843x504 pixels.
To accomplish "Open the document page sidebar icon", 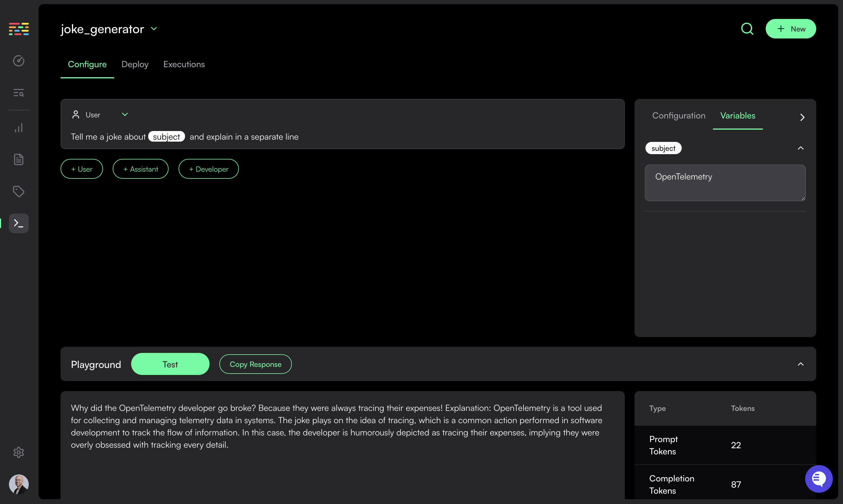I will point(19,159).
